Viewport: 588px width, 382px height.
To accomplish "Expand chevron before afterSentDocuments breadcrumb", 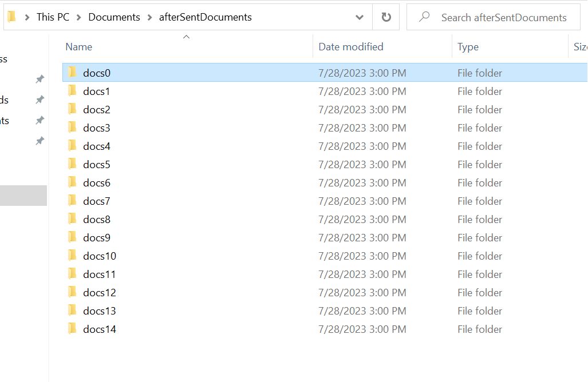I will (149, 17).
